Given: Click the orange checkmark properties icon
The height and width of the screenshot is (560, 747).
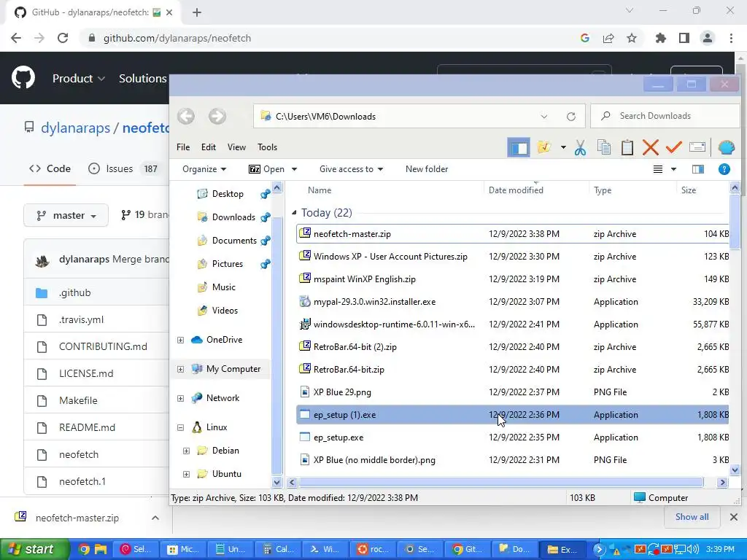Looking at the screenshot, I should (673, 147).
